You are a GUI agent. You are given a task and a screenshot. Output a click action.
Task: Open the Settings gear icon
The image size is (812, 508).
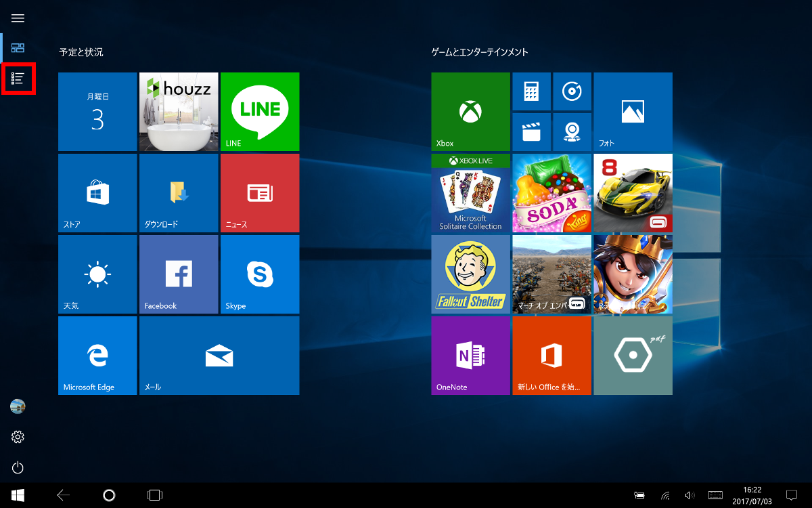18,437
